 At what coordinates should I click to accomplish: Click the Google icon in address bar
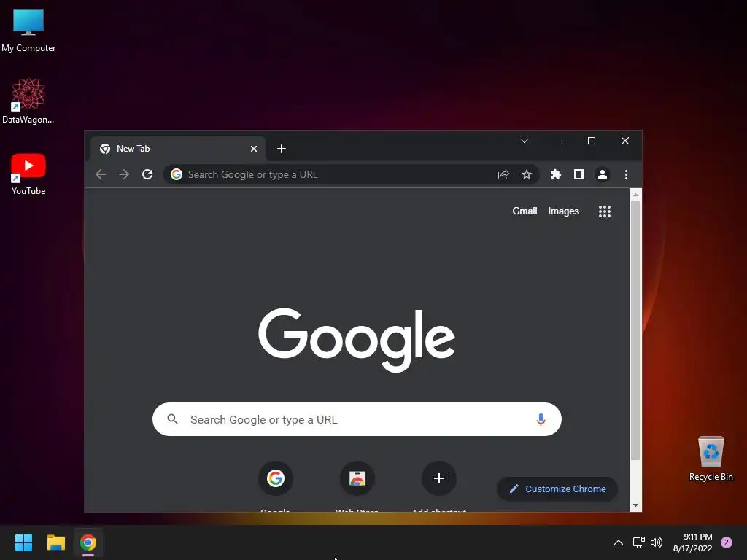(x=177, y=175)
